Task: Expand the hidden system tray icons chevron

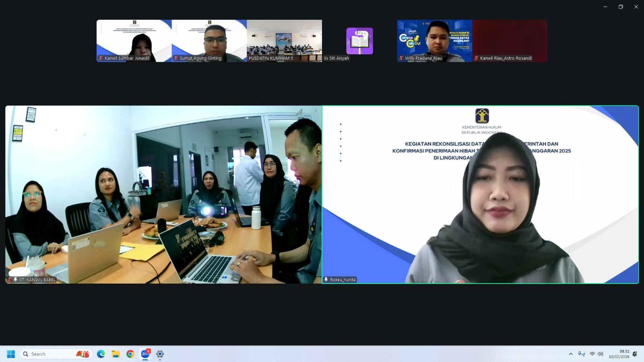Action: [x=571, y=354]
